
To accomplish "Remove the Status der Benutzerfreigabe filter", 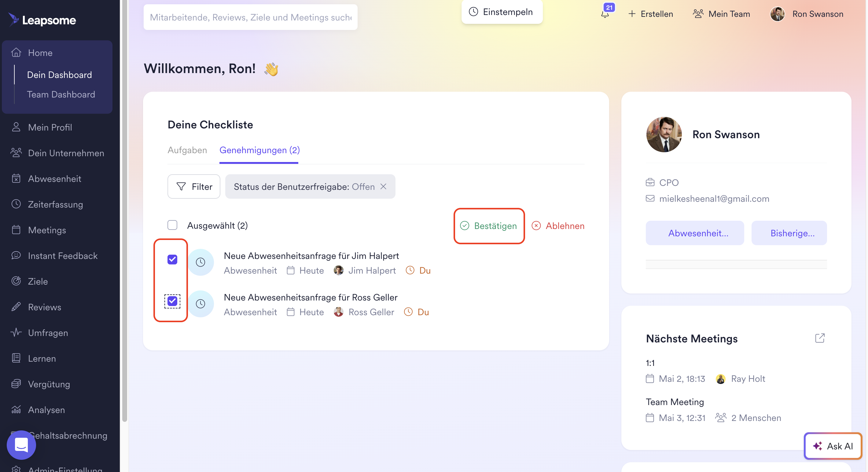I will pos(384,186).
